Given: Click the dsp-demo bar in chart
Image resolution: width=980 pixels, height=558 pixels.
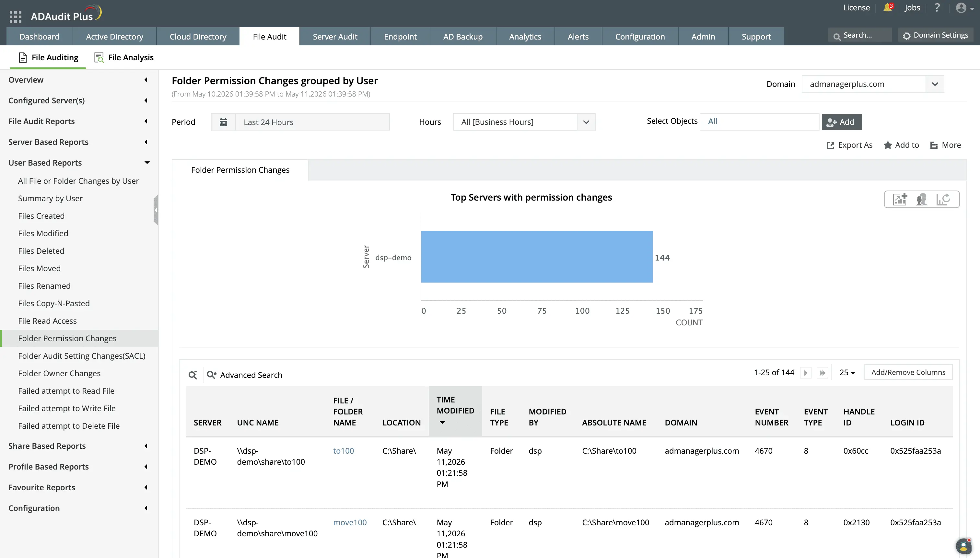Looking at the screenshot, I should (537, 257).
